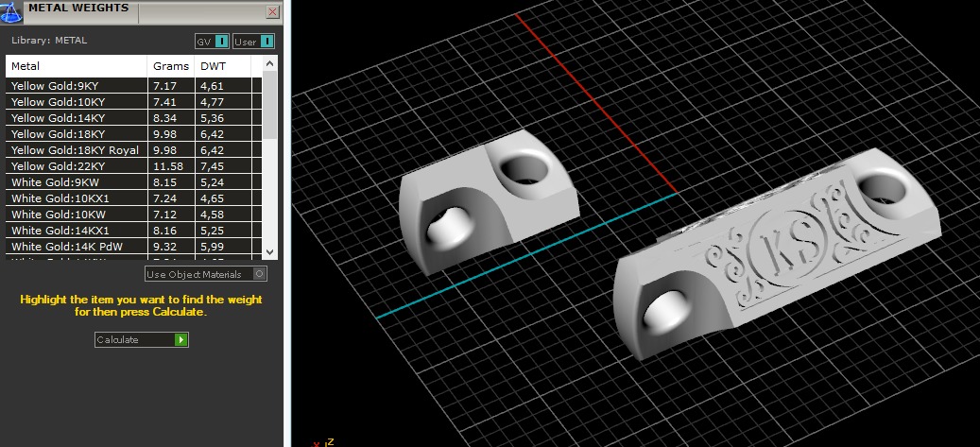Select the White Gold:10KX1 row
This screenshot has height=447, width=980.
point(134,198)
